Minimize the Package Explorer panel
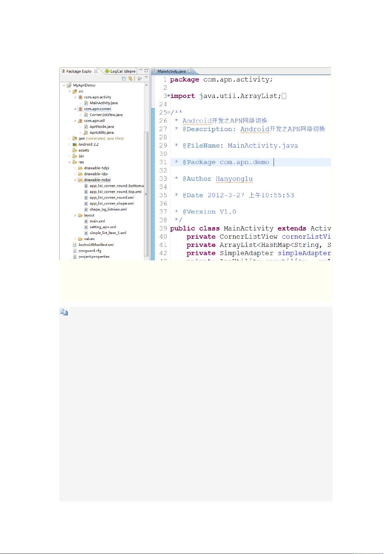The height and width of the screenshot is (554, 392). [140, 71]
